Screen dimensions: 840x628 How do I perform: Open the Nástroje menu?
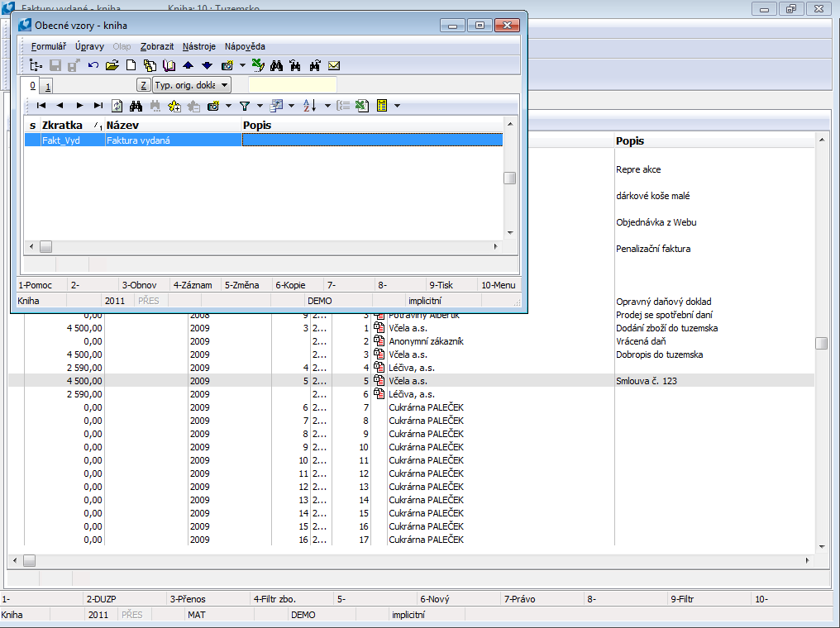(x=199, y=46)
